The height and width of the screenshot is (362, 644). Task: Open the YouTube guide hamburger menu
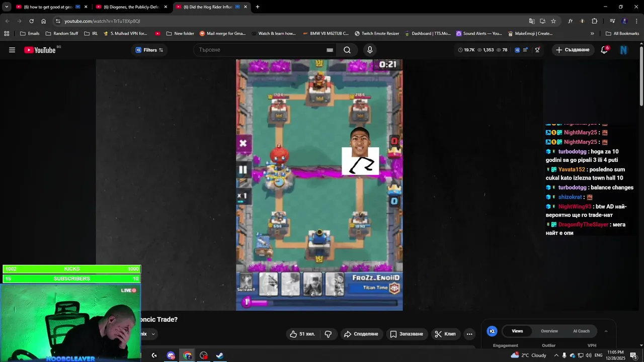pos(12,50)
